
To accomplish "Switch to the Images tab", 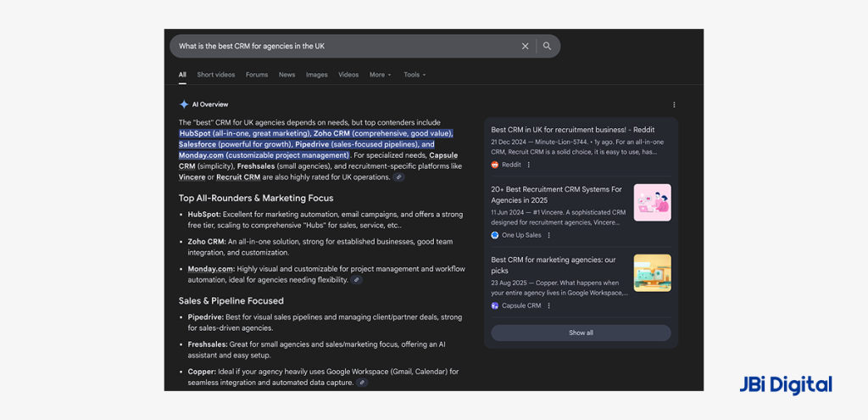I will click(317, 75).
